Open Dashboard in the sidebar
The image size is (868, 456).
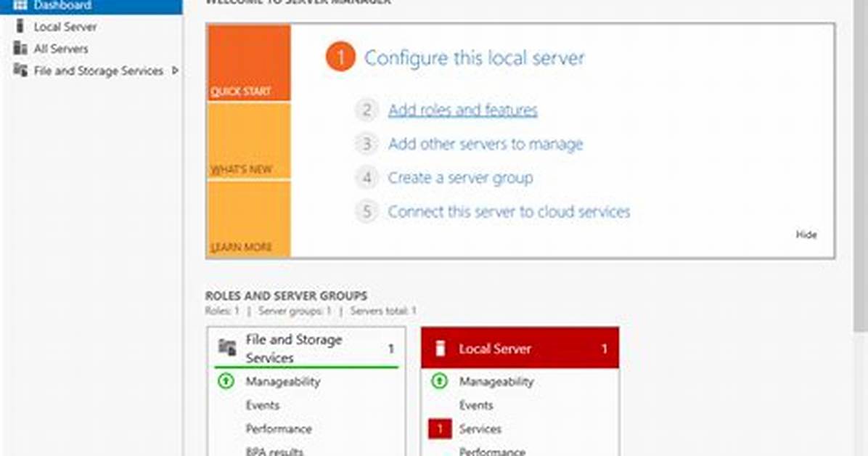(x=91, y=6)
